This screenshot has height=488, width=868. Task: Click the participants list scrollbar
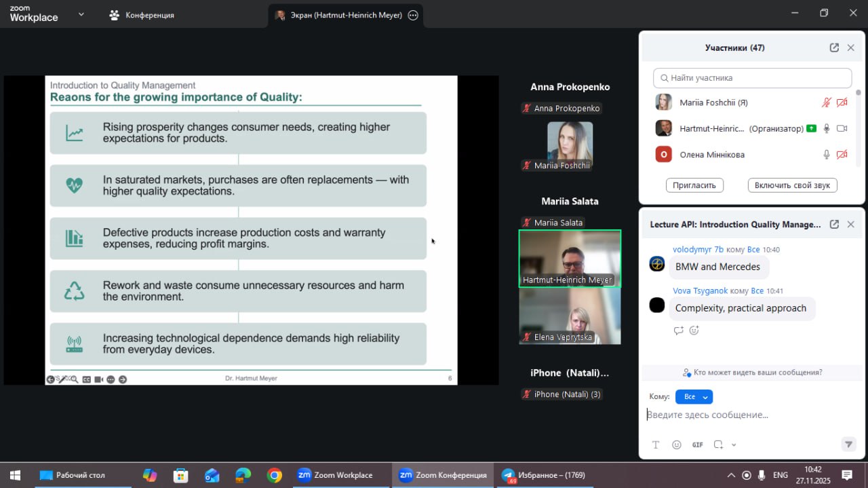[x=858, y=128]
